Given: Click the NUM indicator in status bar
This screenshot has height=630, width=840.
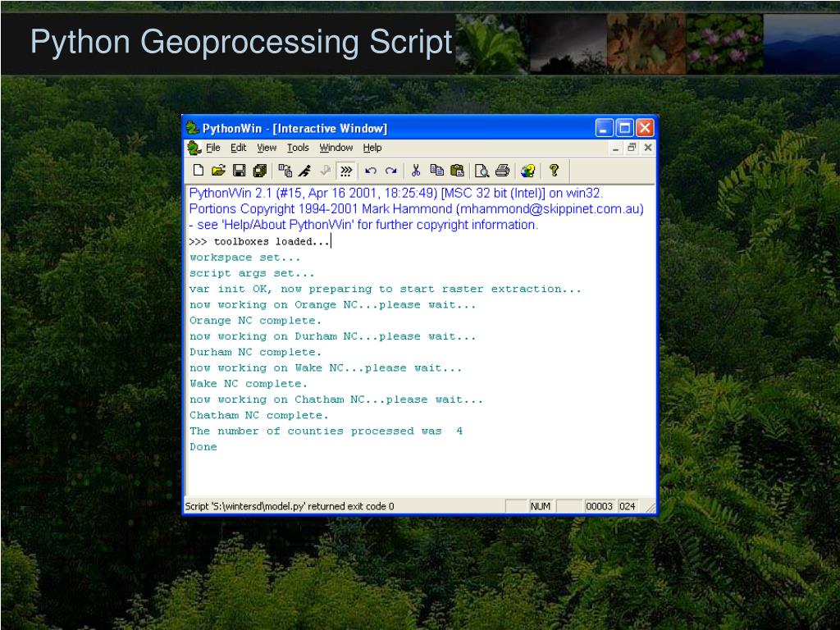Looking at the screenshot, I should click(x=540, y=506).
